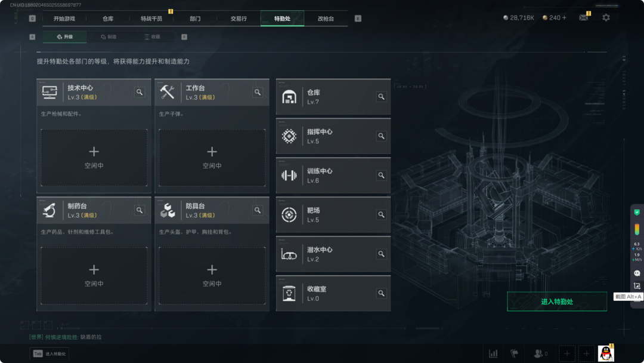The image size is (644, 363).
Task: Switch to the 收藏 sub-tab
Action: pyautogui.click(x=152, y=36)
